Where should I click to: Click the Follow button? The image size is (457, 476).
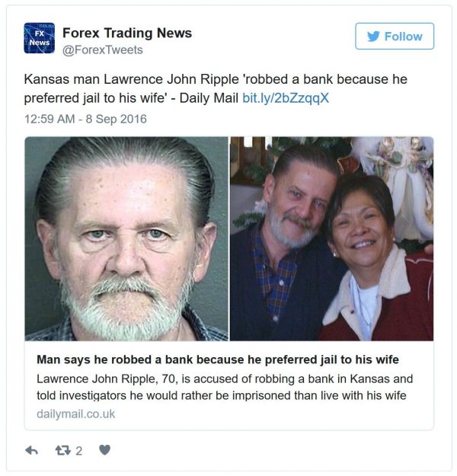pyautogui.click(x=394, y=36)
